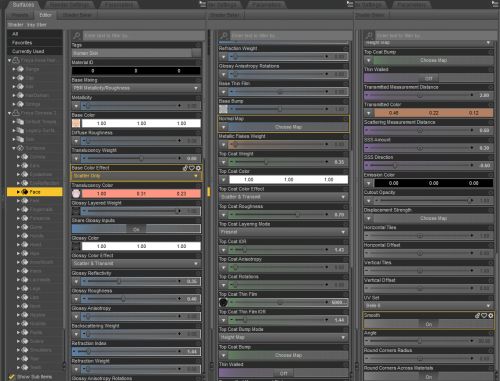Click the Emission Color map arrow icon

tap(368, 183)
